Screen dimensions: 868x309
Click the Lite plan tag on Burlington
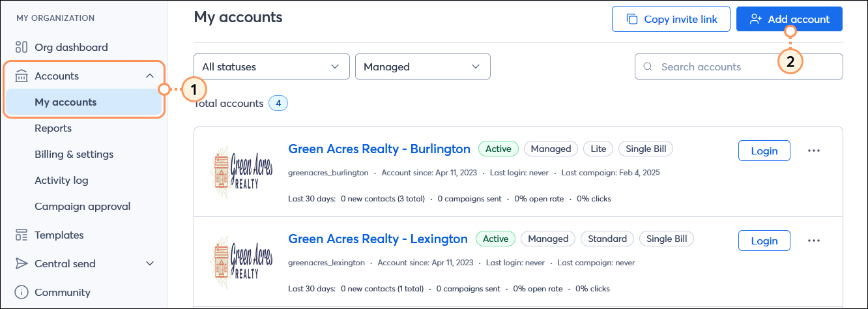pos(598,149)
